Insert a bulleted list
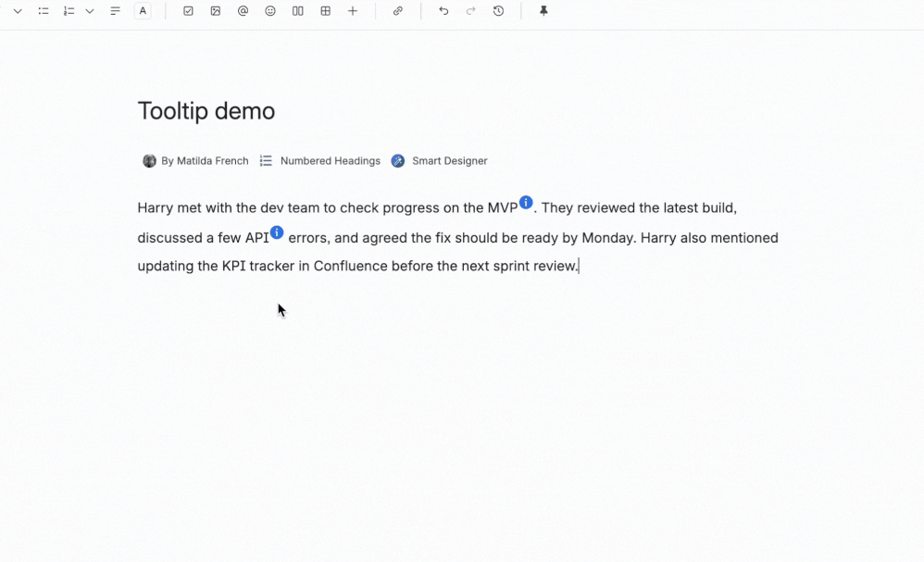This screenshot has height=562, width=924. [x=43, y=10]
